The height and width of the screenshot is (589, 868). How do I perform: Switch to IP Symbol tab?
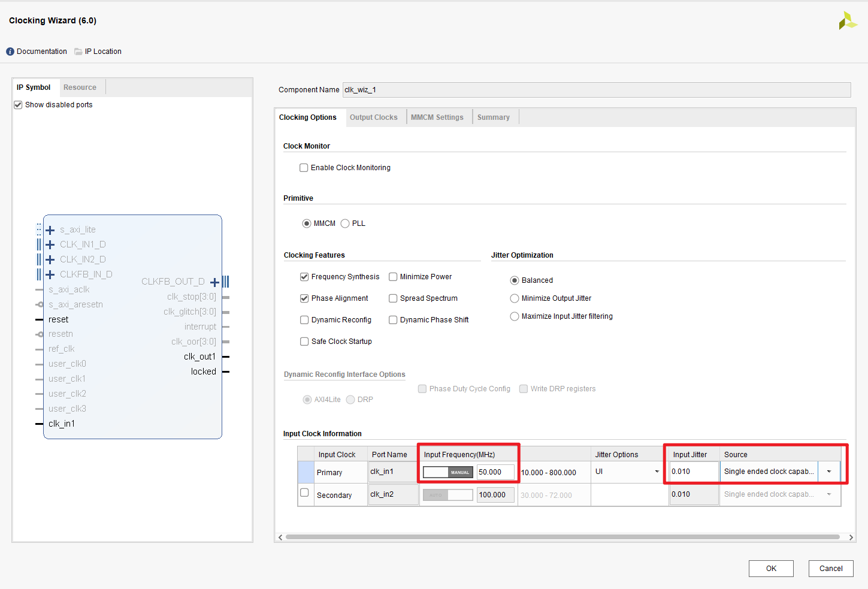34,87
